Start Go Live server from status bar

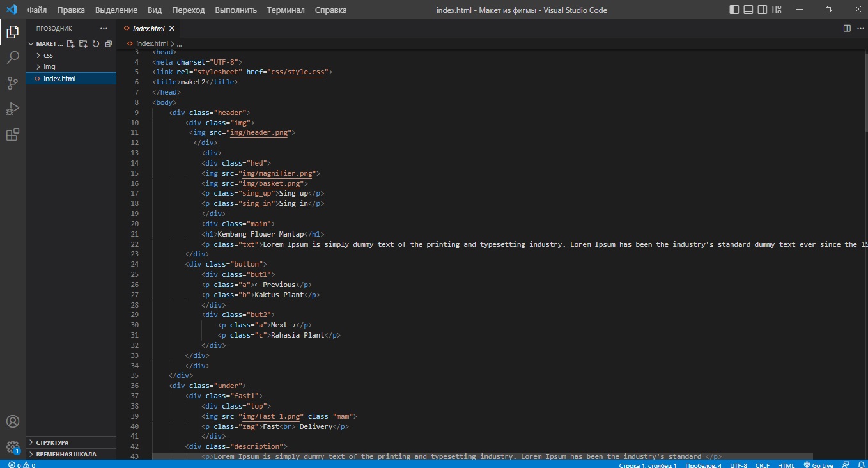(x=818, y=465)
